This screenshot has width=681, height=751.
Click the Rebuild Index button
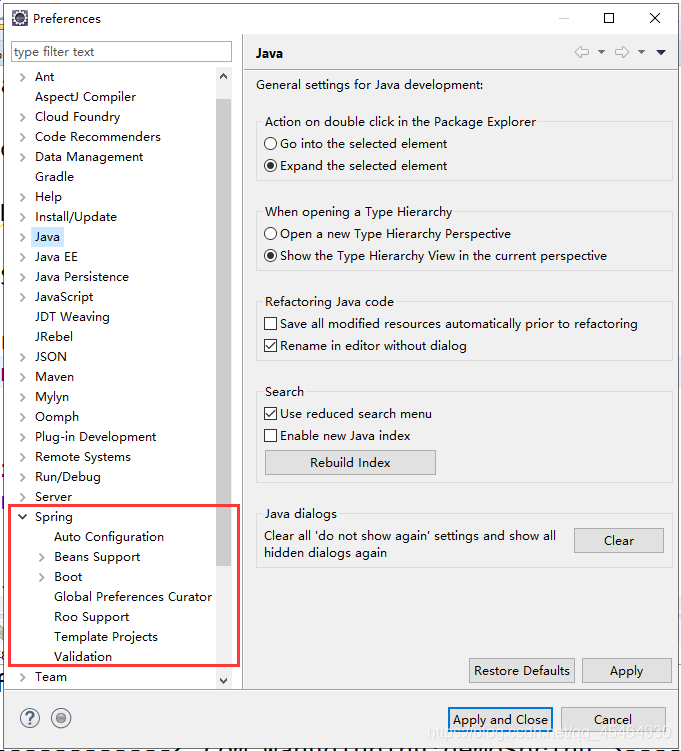click(350, 462)
